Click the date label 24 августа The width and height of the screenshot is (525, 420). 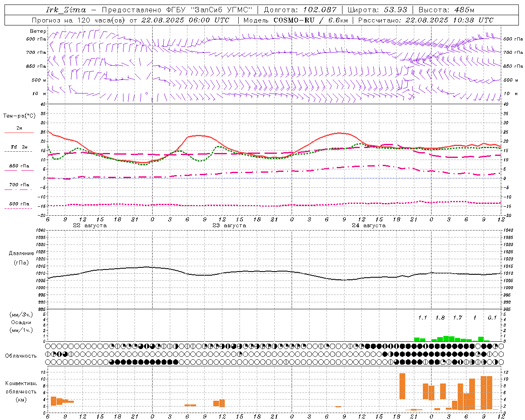point(369,226)
